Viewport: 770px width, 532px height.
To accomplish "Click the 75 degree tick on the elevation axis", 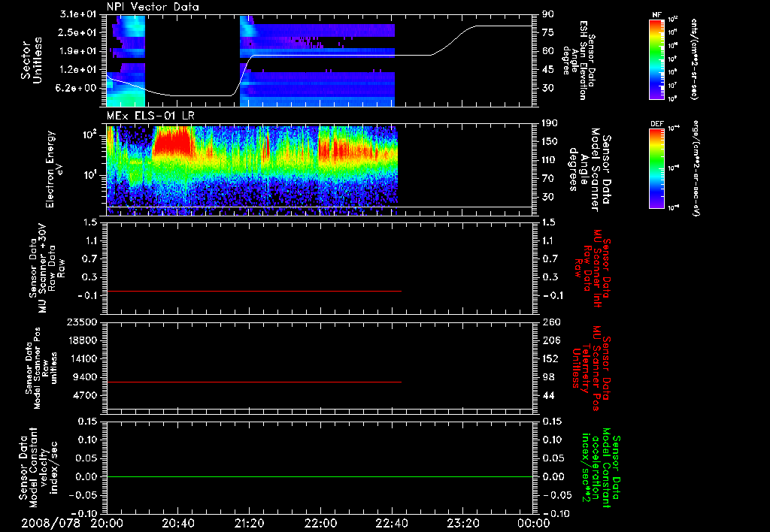I will tap(548, 32).
